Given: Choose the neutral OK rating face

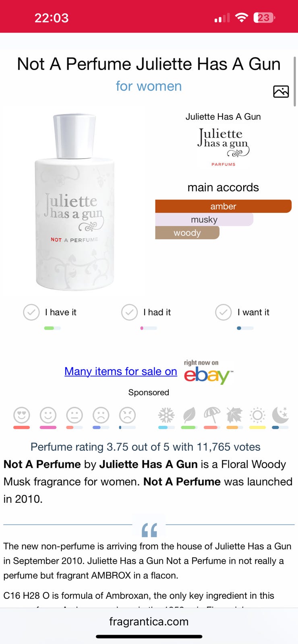Looking at the screenshot, I should click(x=74, y=415).
